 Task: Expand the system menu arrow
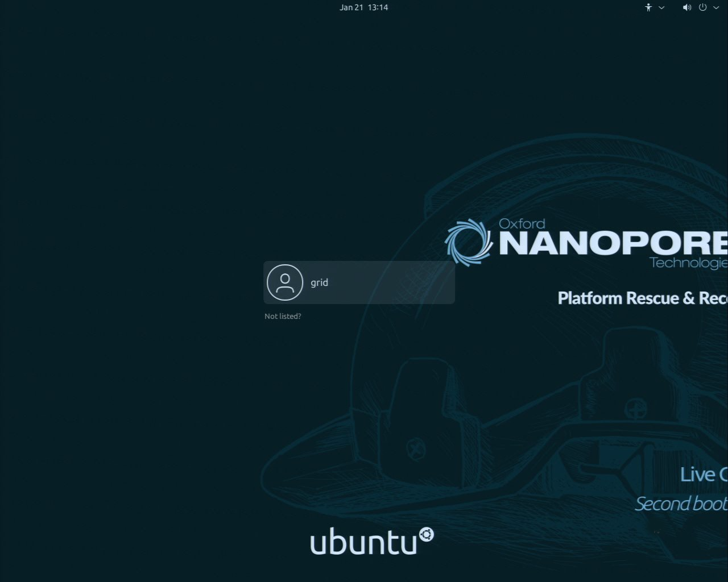pos(716,7)
